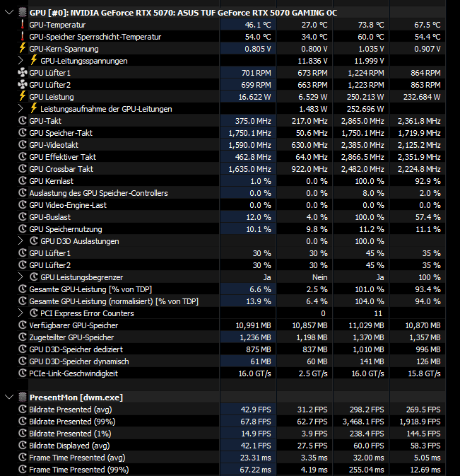Click GPU-Leitungsspannungen maximum value 11.999 V
This screenshot has height=476, width=460.
pyautogui.click(x=369, y=61)
